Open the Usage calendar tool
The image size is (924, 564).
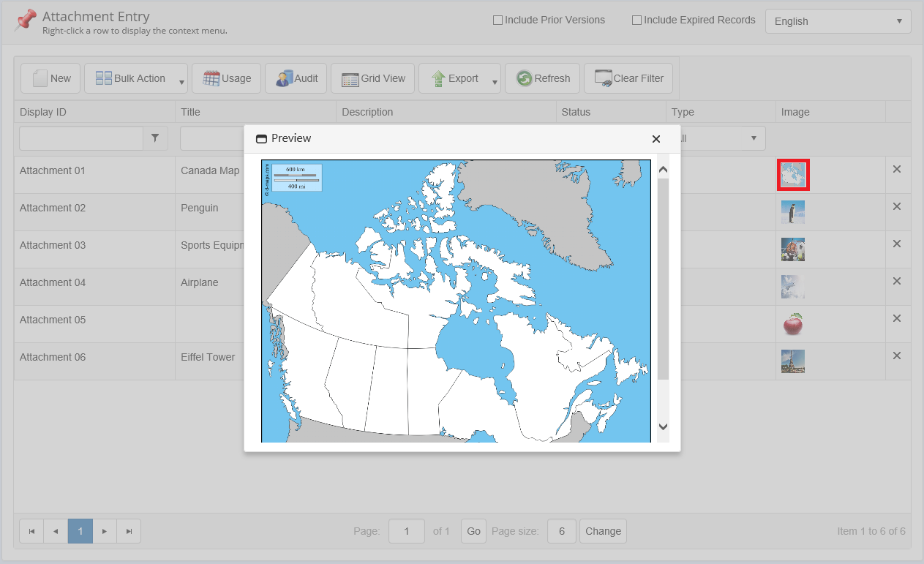[226, 78]
